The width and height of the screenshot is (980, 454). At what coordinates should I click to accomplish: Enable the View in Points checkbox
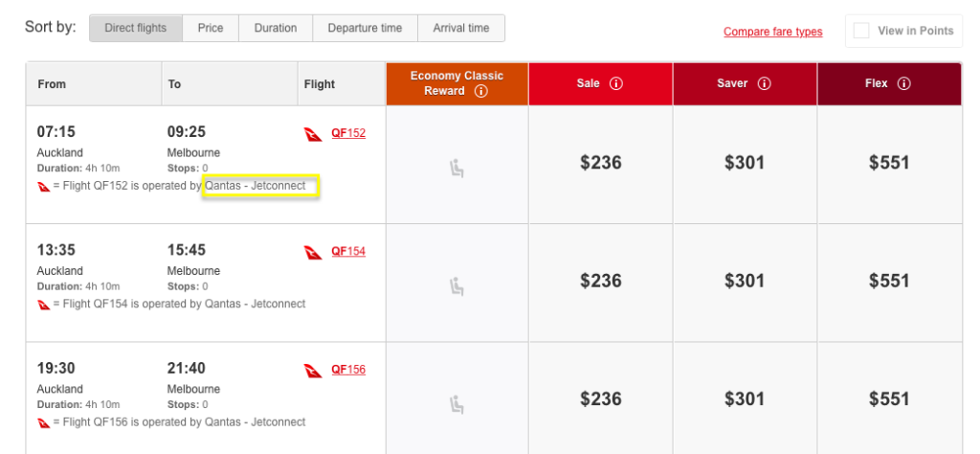[861, 31]
